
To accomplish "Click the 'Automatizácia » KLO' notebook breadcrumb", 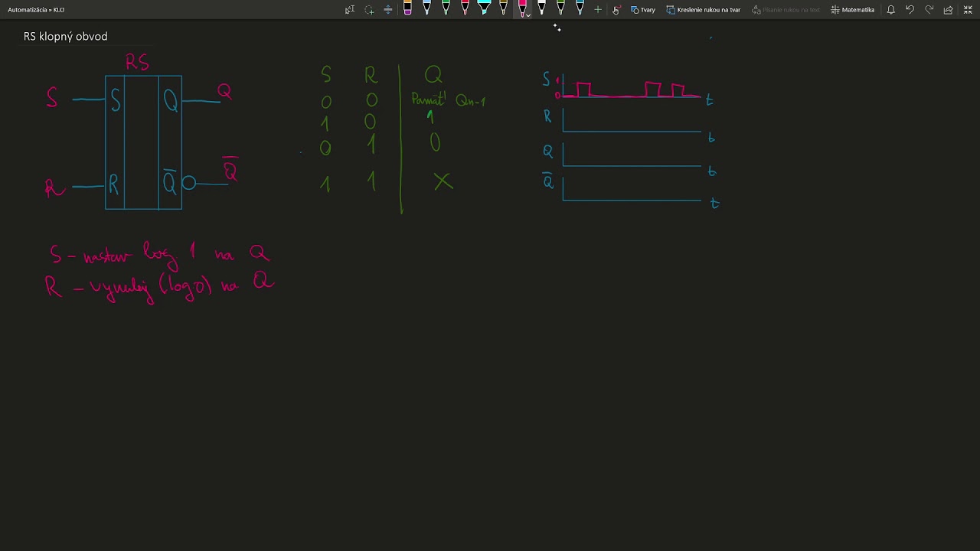I will (36, 10).
